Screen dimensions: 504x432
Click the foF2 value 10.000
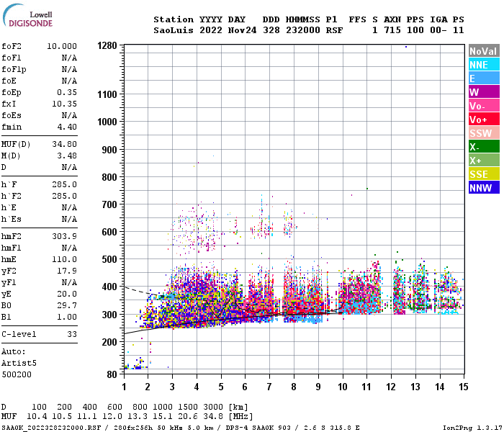point(62,46)
